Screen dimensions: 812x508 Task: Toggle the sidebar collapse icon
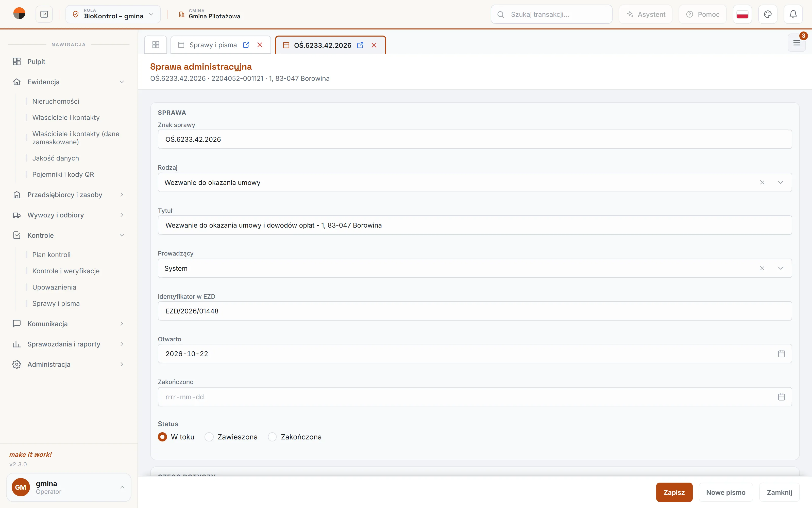44,14
